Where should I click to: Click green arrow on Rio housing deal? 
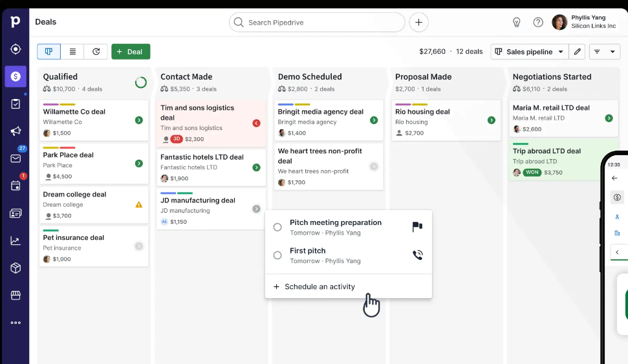coord(492,120)
